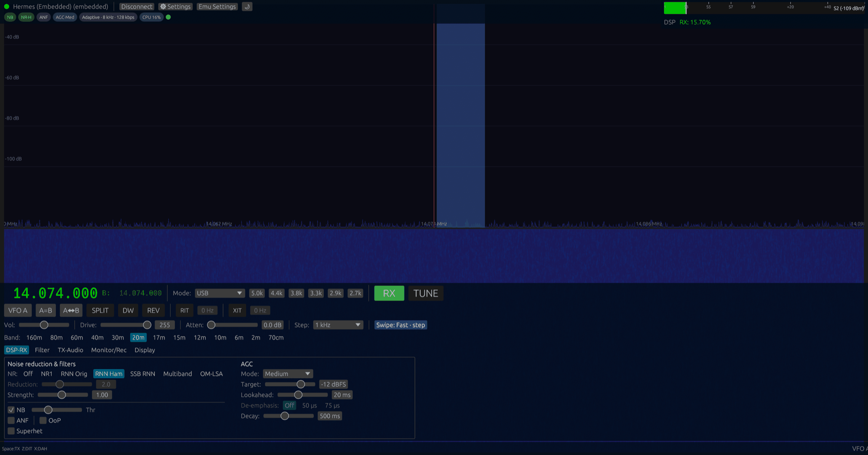Select RNN Orig noise reduction
This screenshot has width=868, height=455.
(x=74, y=374)
